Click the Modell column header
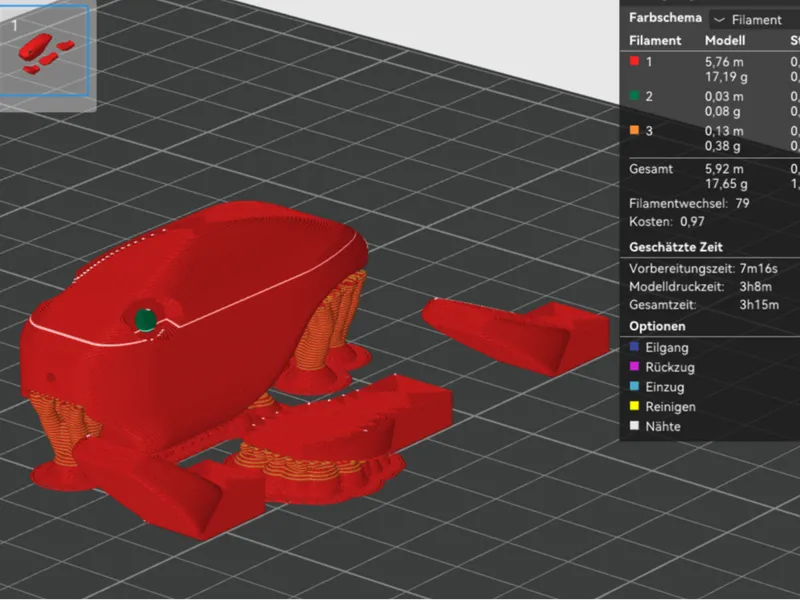Viewport: 800px width, 600px height. tap(724, 41)
